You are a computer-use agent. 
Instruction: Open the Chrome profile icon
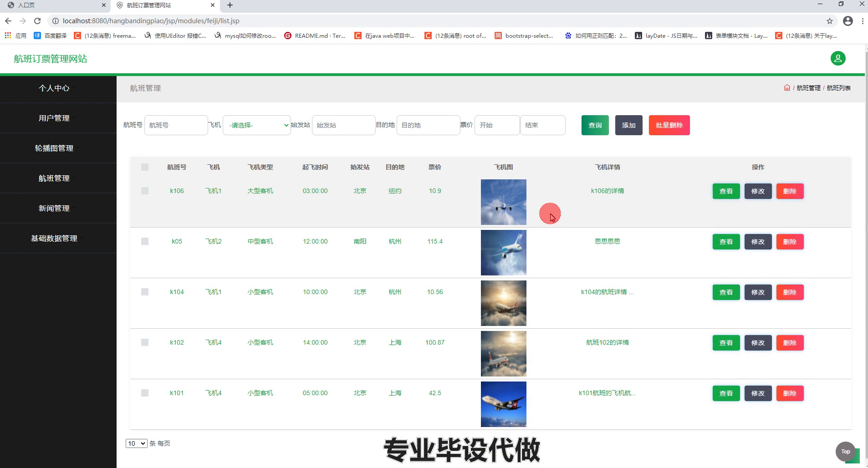(848, 21)
